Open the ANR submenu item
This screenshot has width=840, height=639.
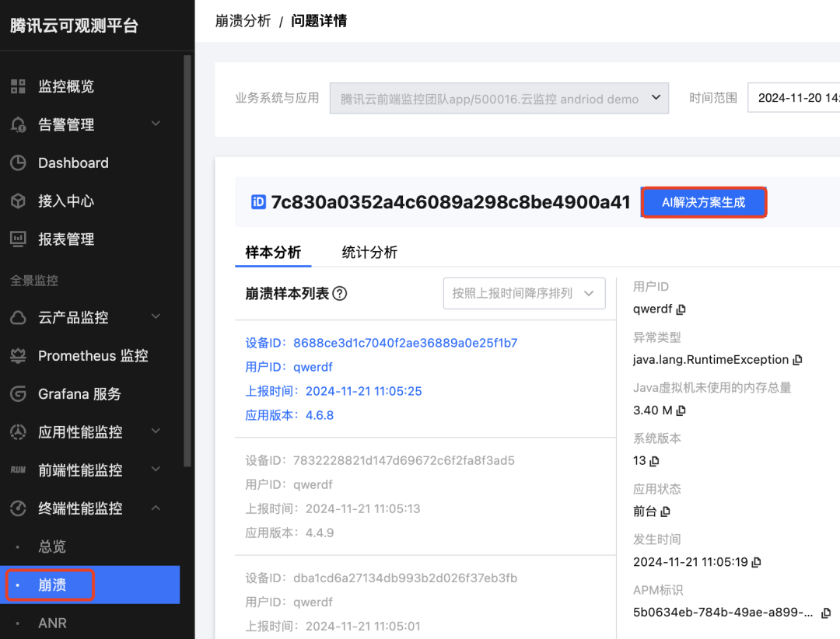(53, 623)
